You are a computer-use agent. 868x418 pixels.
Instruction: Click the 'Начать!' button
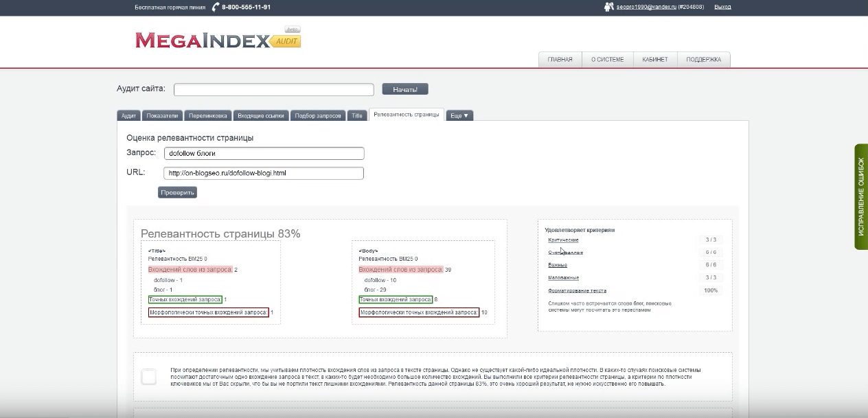click(x=405, y=89)
